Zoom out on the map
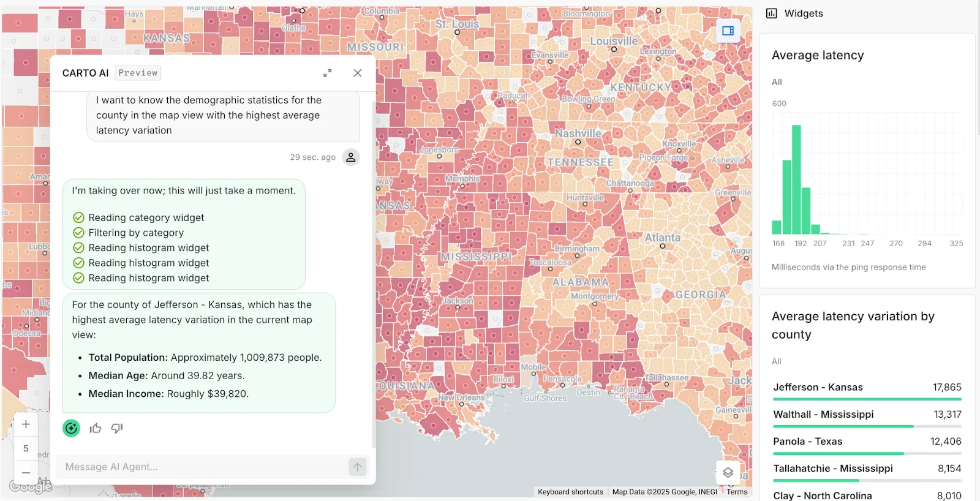 pos(26,472)
